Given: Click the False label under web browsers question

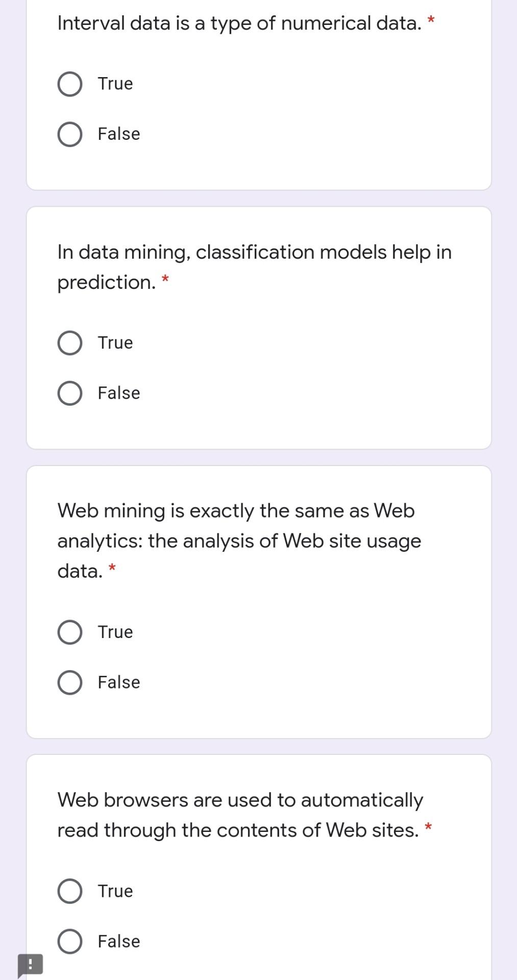Looking at the screenshot, I should [x=118, y=941].
